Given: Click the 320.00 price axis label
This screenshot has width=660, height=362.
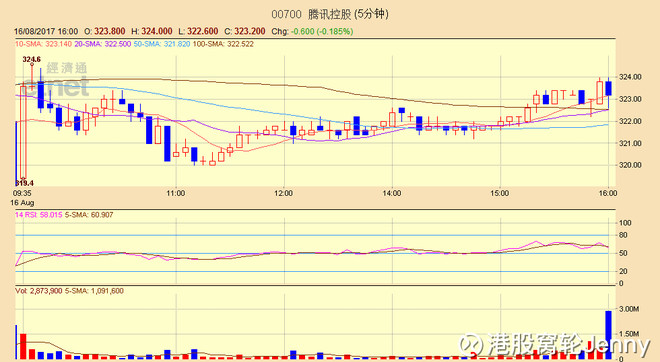Looking at the screenshot, I should coord(630,165).
